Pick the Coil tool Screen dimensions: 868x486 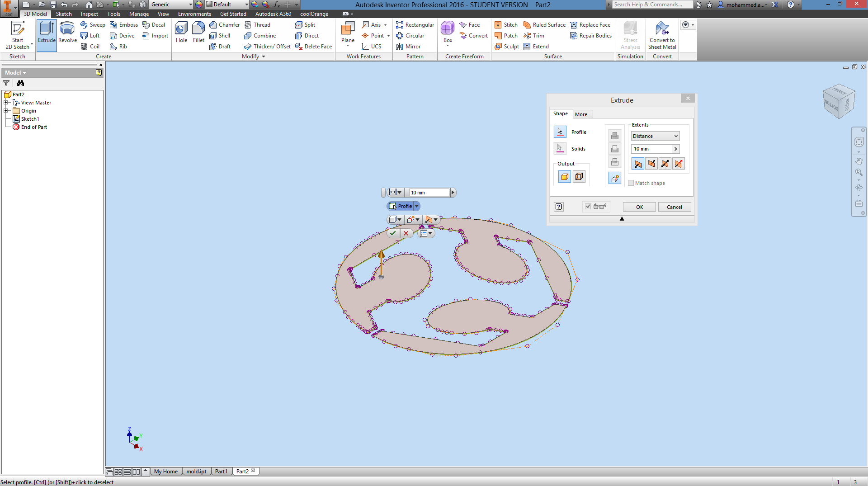pyautogui.click(x=90, y=47)
